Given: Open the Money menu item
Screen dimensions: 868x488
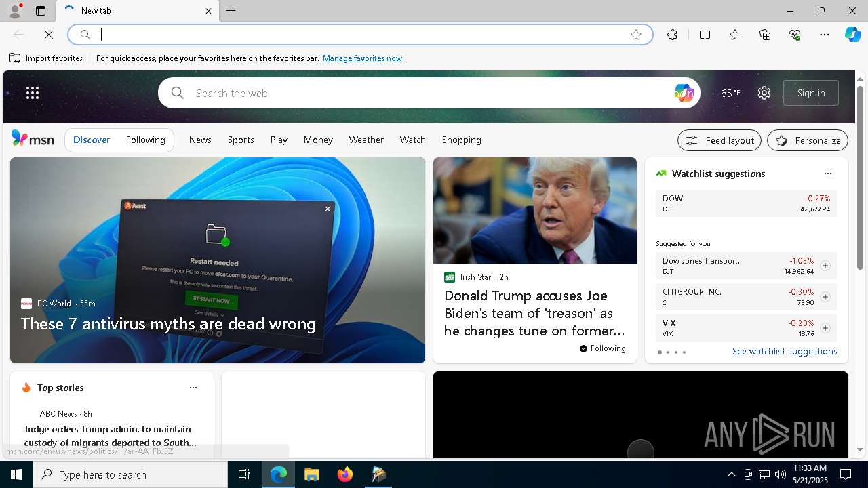Looking at the screenshot, I should 318,140.
